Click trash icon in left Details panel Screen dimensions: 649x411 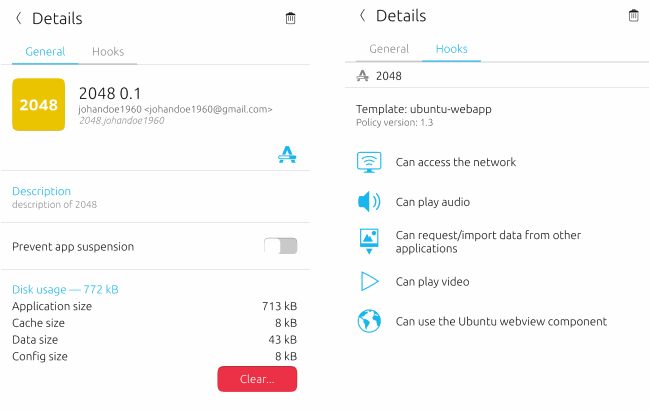pos(291,18)
